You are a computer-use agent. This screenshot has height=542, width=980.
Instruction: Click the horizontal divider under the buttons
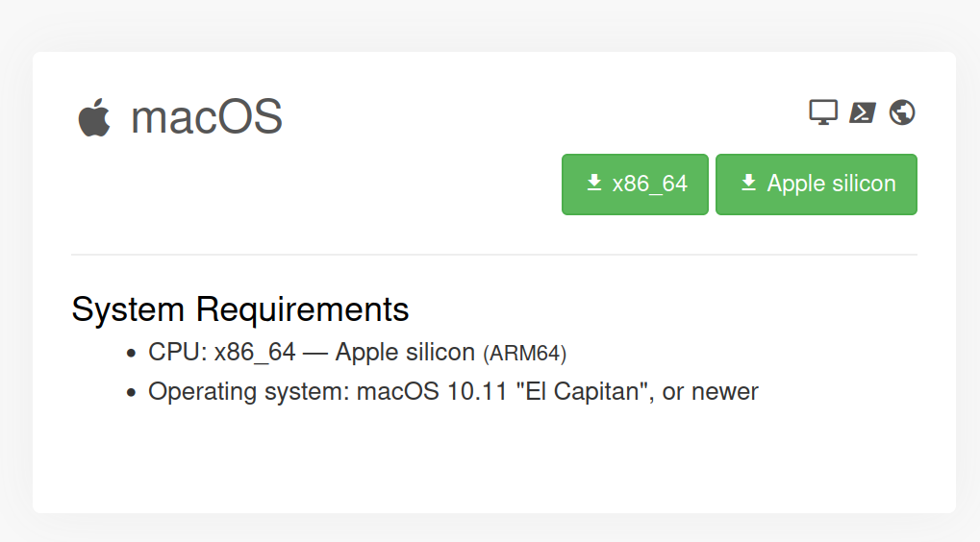point(494,255)
